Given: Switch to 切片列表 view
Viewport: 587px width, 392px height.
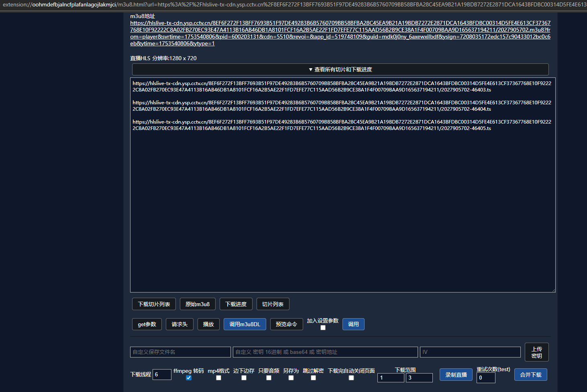Looking at the screenshot, I should pos(273,304).
